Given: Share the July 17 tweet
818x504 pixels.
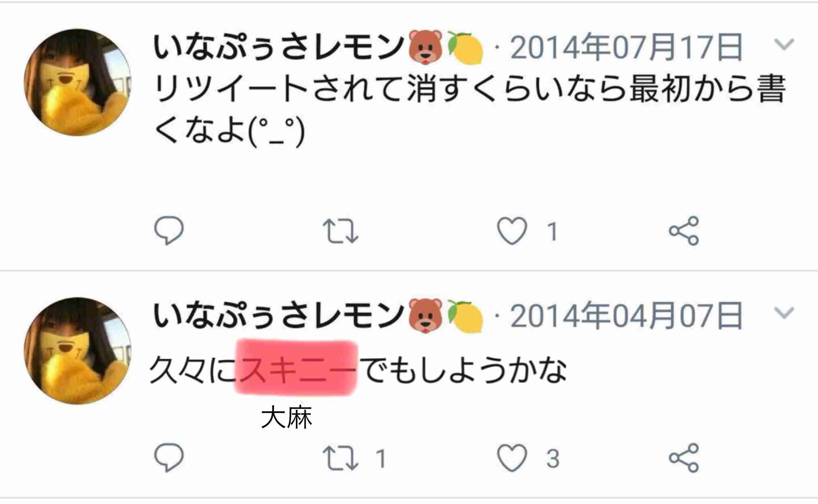Looking at the screenshot, I should [x=684, y=231].
